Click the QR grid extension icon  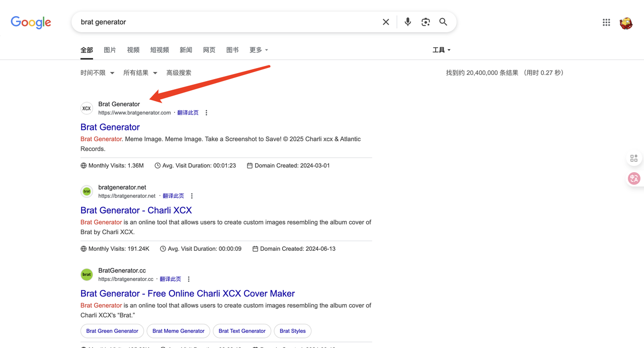634,158
